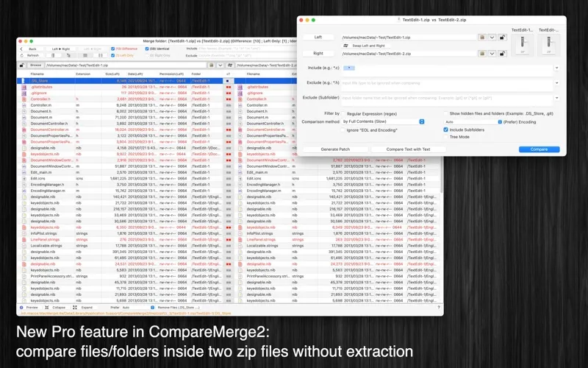The width and height of the screenshot is (588, 368).
Task: Click the second TextEdit zip thumbnail
Action: coord(548,45)
